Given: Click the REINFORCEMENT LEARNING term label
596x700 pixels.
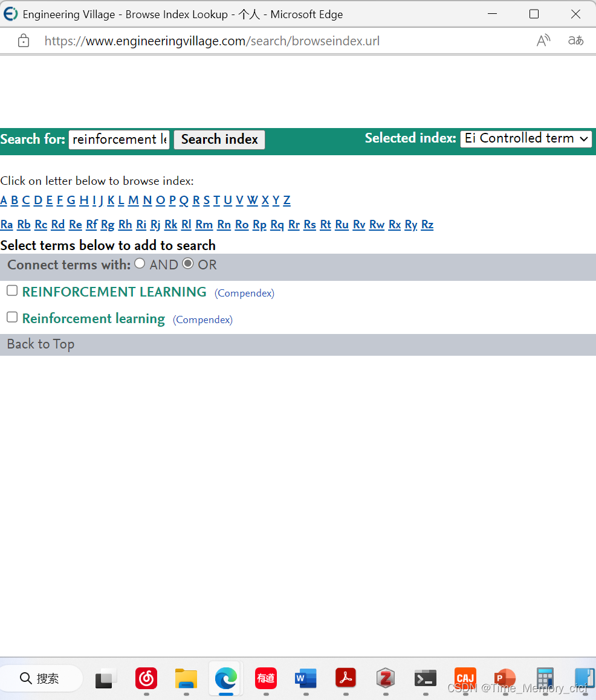Looking at the screenshot, I should point(114,292).
